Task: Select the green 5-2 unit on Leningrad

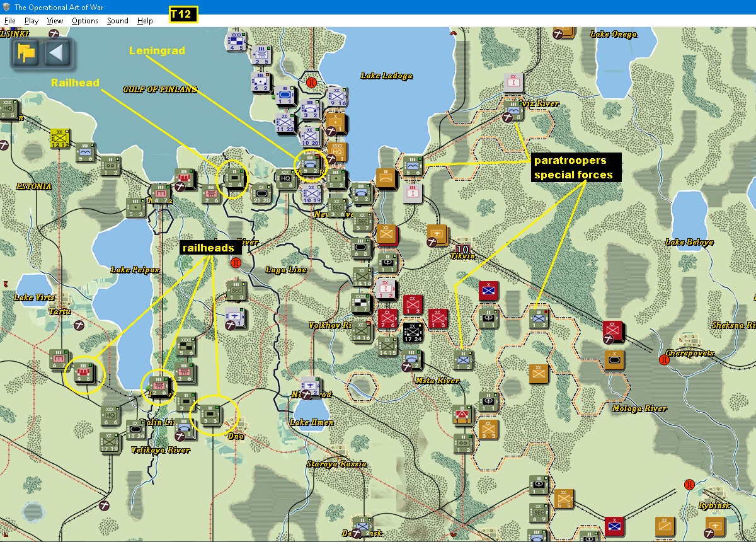Action: click(x=310, y=164)
